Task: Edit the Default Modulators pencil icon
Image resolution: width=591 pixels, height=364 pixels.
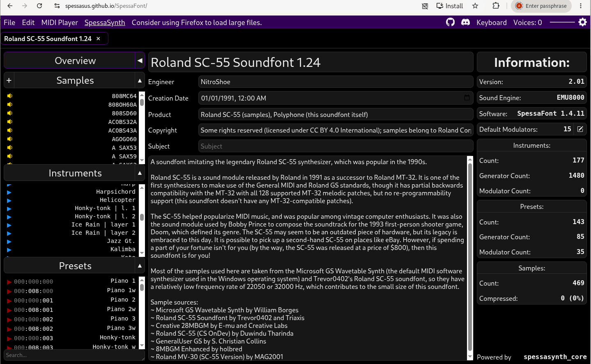Action: pyautogui.click(x=580, y=129)
